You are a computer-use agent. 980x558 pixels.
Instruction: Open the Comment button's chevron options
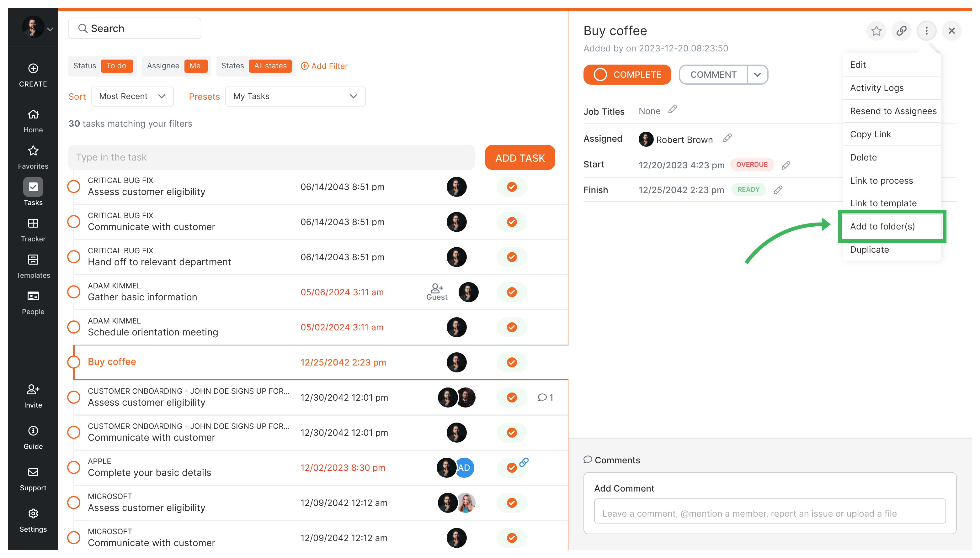point(758,74)
